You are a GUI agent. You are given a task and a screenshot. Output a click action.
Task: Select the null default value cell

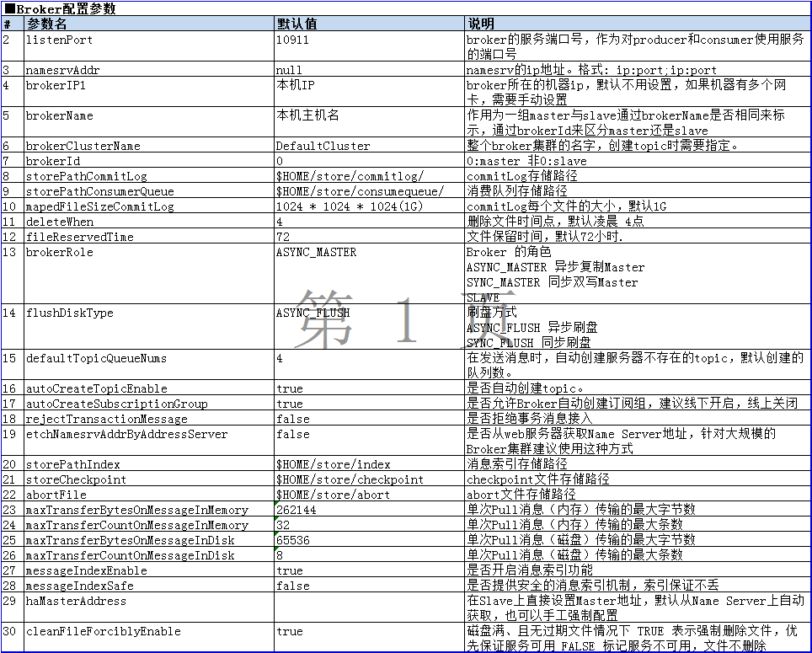369,69
